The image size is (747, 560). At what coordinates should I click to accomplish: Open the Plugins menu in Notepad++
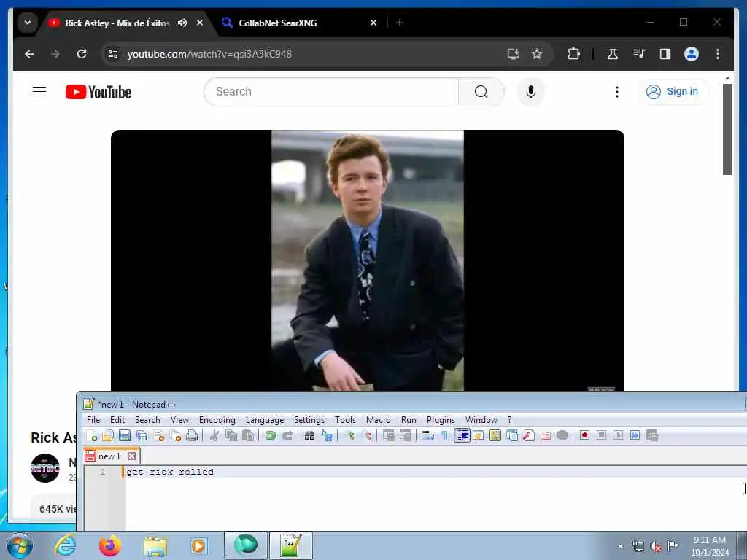point(441,419)
